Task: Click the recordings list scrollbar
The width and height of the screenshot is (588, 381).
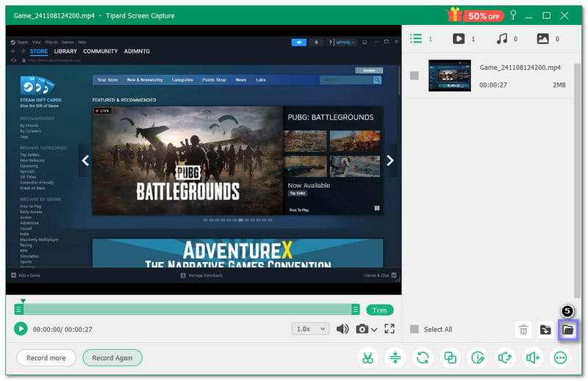Action: (577, 180)
